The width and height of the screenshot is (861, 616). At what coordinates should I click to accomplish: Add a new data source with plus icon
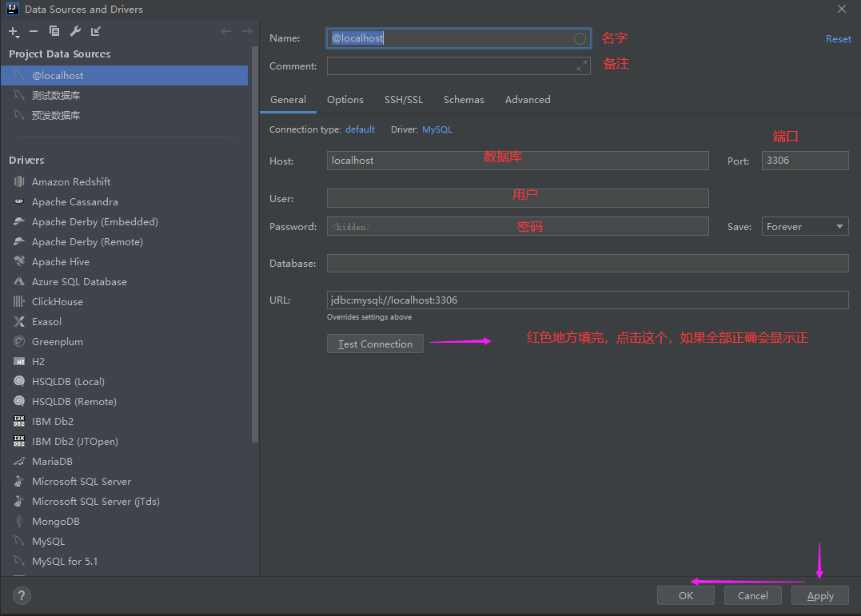point(14,32)
